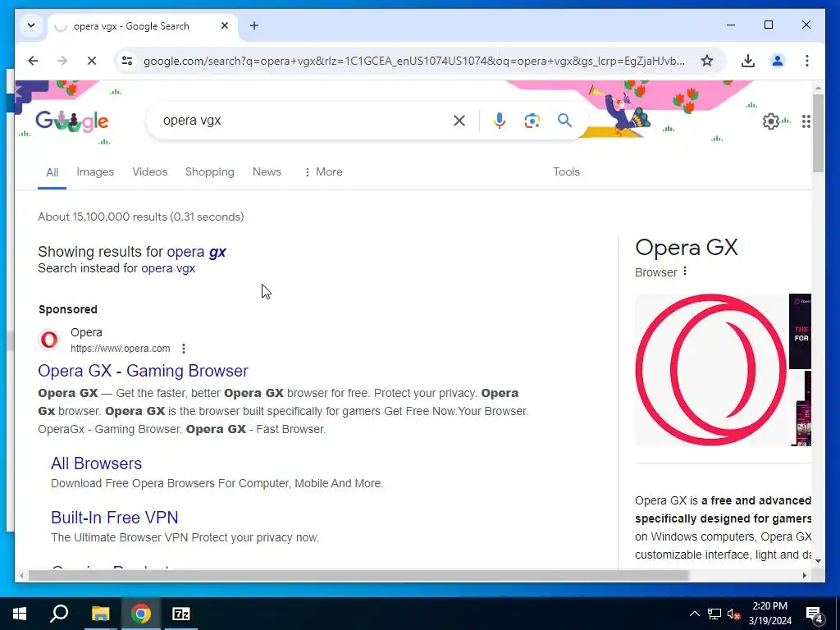Click the Opera GX panel title
Image resolution: width=840 pixels, height=630 pixels.
click(687, 248)
